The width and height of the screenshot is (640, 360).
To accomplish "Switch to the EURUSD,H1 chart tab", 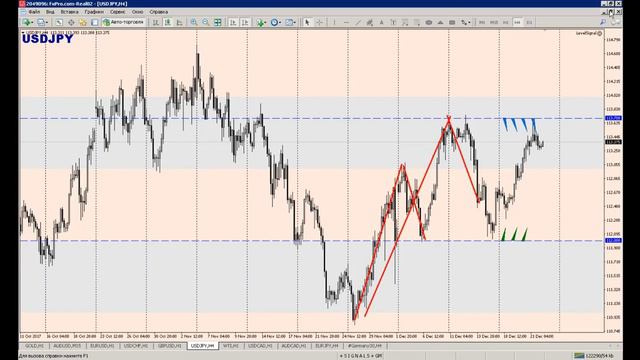I will [x=102, y=346].
